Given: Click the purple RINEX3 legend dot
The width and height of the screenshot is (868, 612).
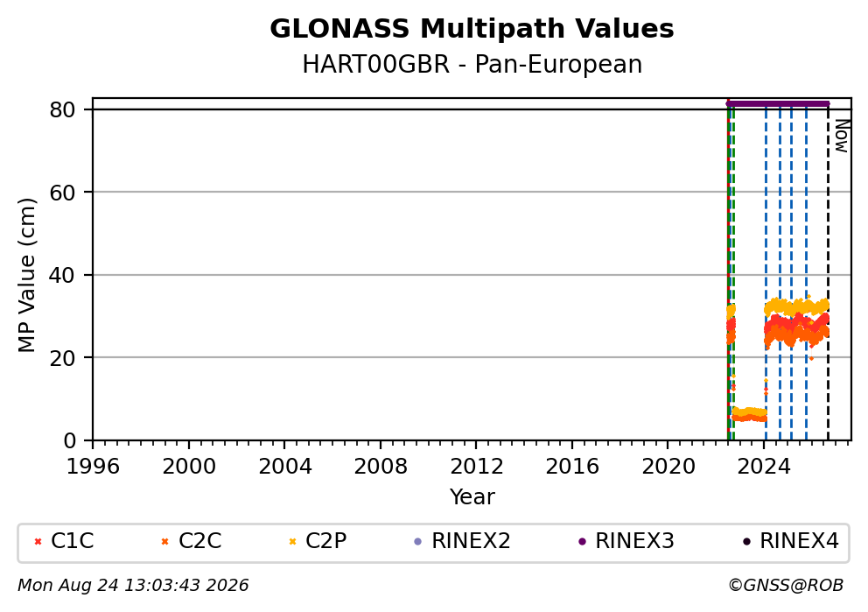Looking at the screenshot, I should 582,542.
